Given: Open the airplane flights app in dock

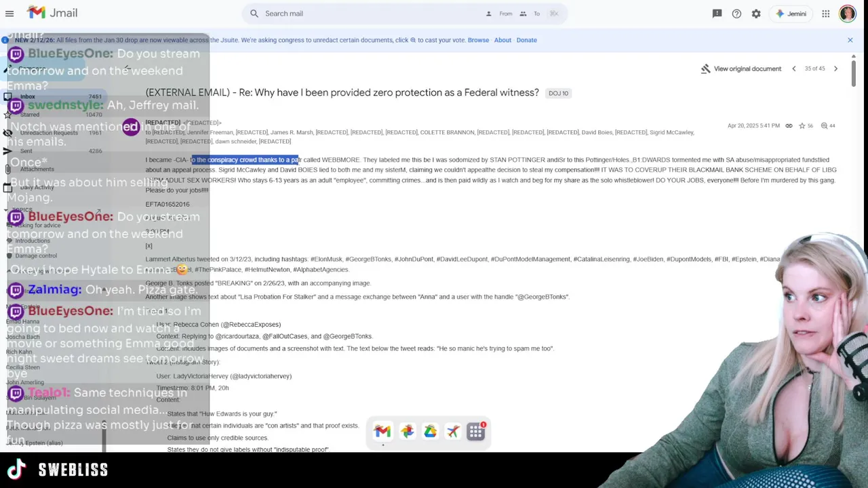Looking at the screenshot, I should pyautogui.click(x=453, y=432).
